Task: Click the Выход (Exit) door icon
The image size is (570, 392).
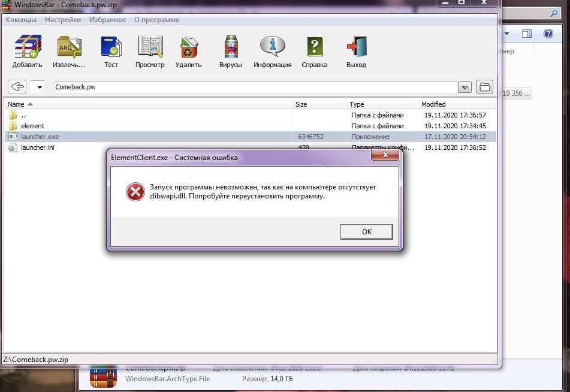Action: tap(356, 47)
